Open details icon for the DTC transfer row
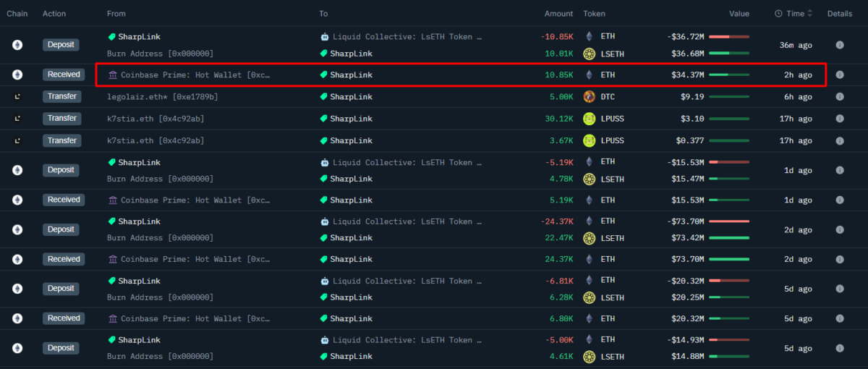This screenshot has width=868, height=369. click(x=840, y=97)
